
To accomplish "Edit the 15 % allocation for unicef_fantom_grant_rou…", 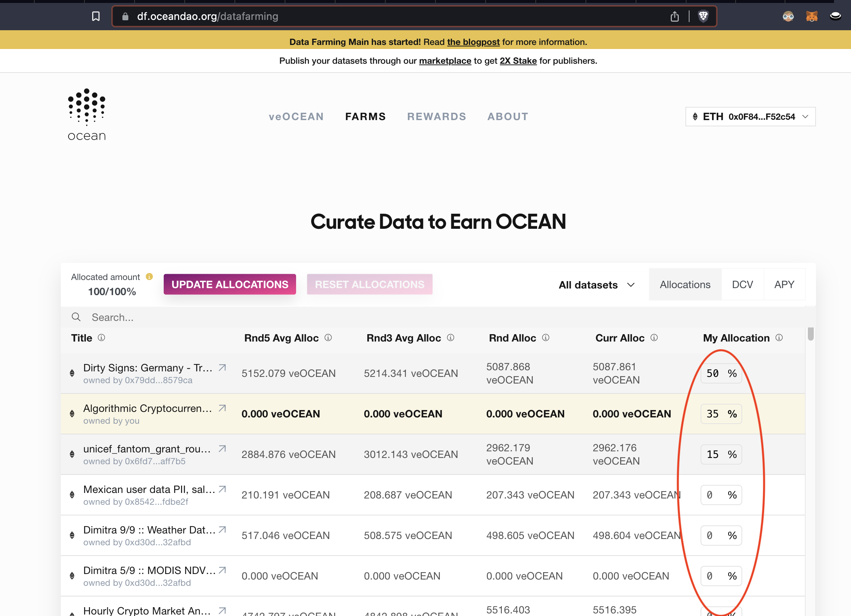I will [721, 454].
